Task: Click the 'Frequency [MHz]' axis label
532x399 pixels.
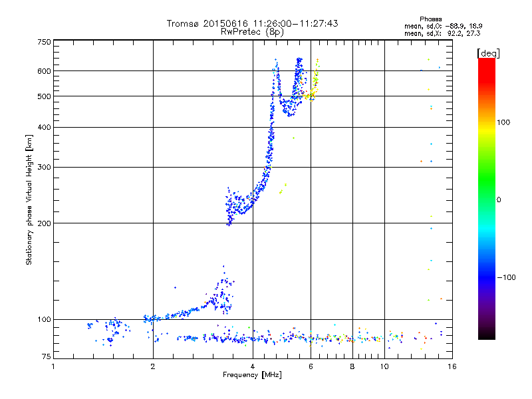Action: pyautogui.click(x=252, y=375)
